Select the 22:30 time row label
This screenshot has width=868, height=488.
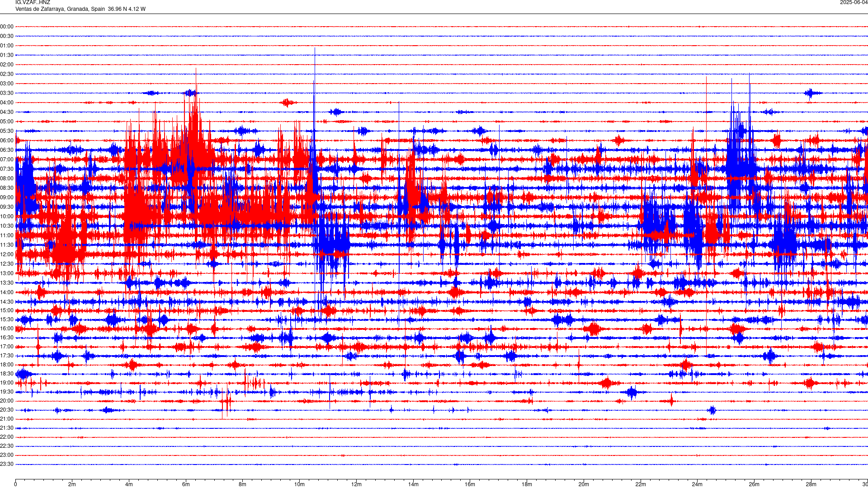coord(7,446)
